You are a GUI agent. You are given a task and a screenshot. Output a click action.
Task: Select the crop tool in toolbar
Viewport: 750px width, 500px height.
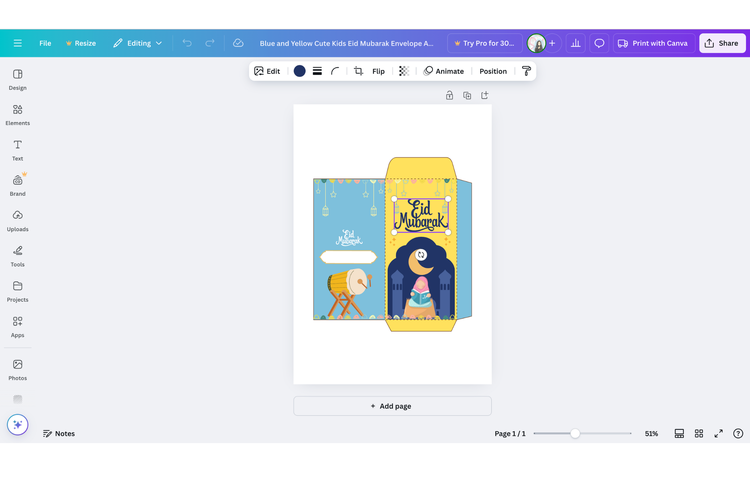[x=358, y=71]
